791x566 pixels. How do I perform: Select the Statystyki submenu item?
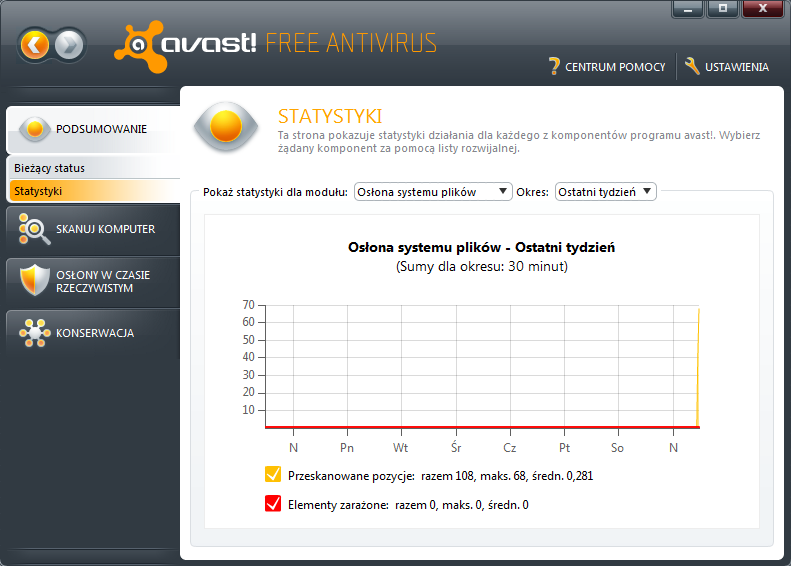pyautogui.click(x=95, y=191)
